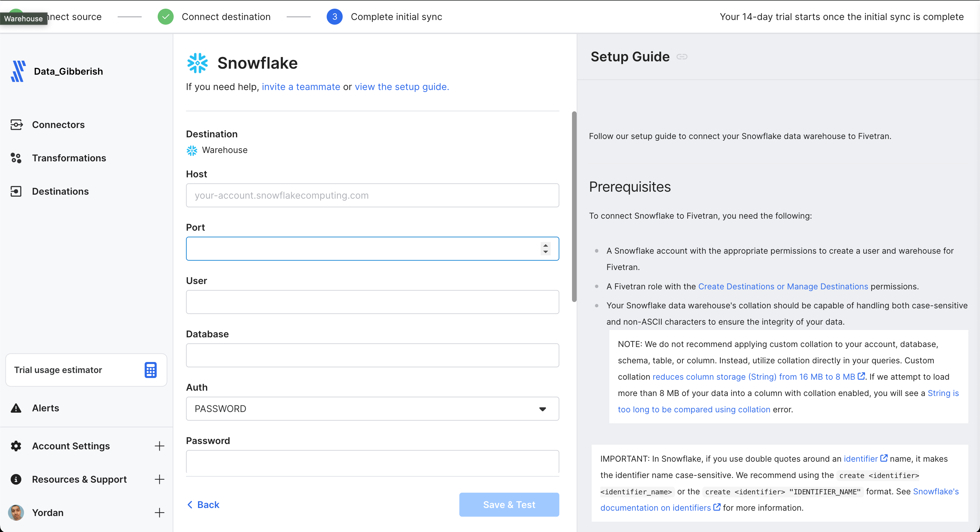Click the Destinations sidebar icon
Image resolution: width=980 pixels, height=532 pixels.
point(16,191)
